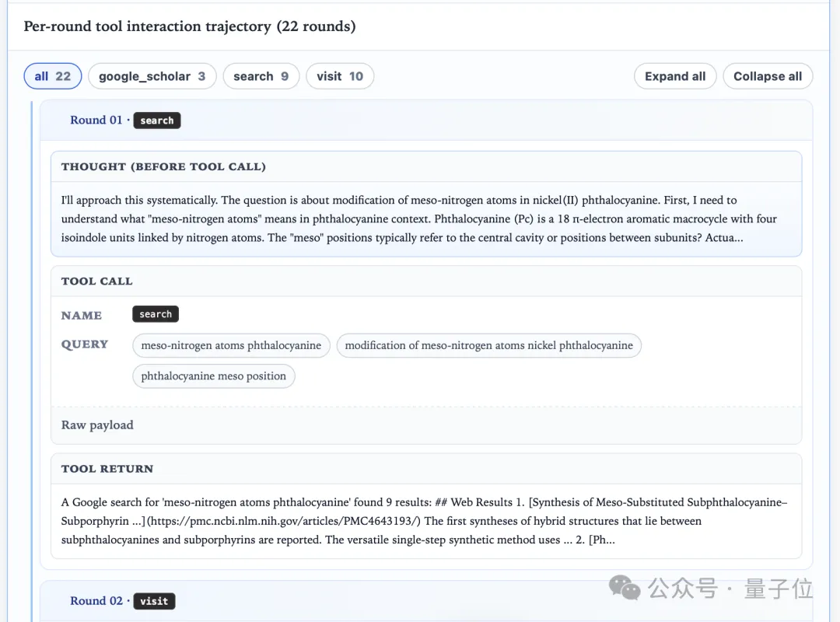This screenshot has height=622, width=840.
Task: Click the THOUGHT (BEFORE TOOL CALL) heading
Action: coord(163,166)
